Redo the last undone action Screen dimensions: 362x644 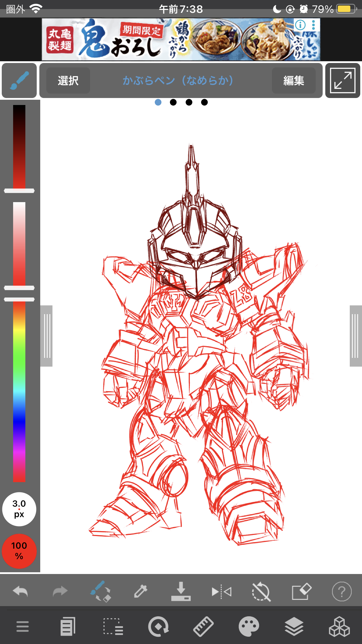(x=60, y=591)
